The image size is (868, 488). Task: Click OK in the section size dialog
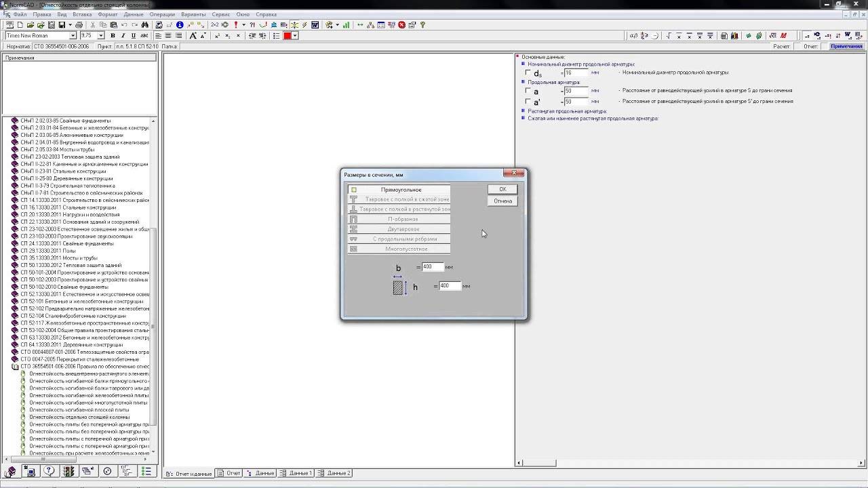point(502,189)
